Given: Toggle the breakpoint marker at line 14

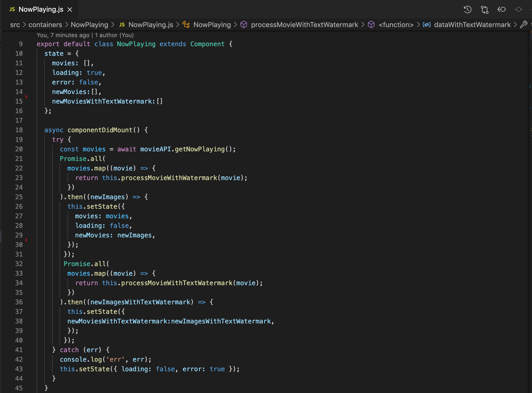Looking at the screenshot, I should (27, 97).
